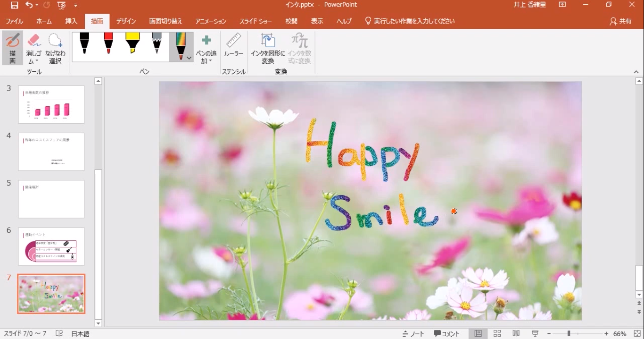
Task: Select the Lasso select (なげなわ選択) tool
Action: coord(55,48)
